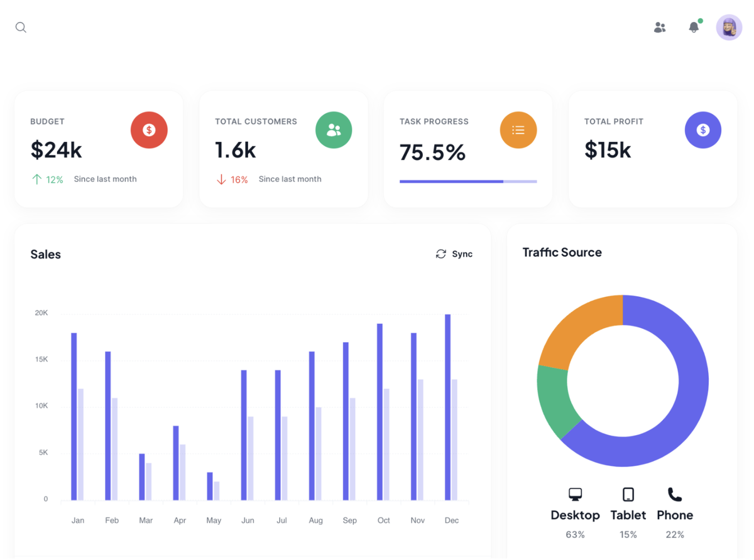Click the TOTAL CUSTOMERS card label
The height and width of the screenshot is (560, 754).
pos(256,121)
